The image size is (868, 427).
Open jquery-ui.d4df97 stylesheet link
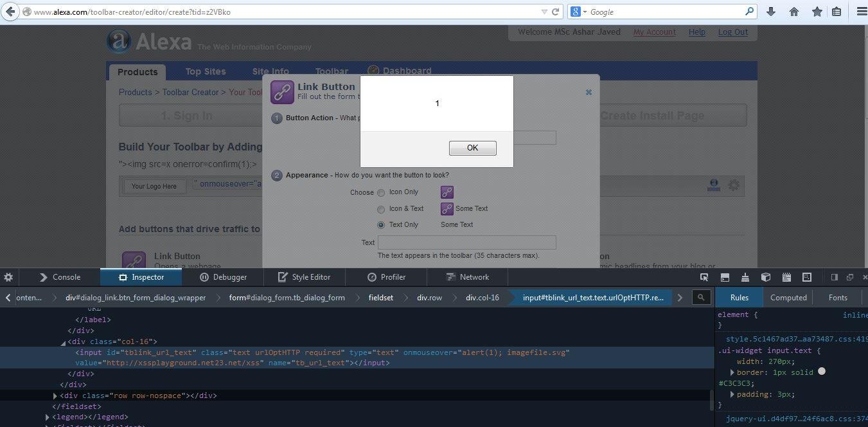click(797, 419)
